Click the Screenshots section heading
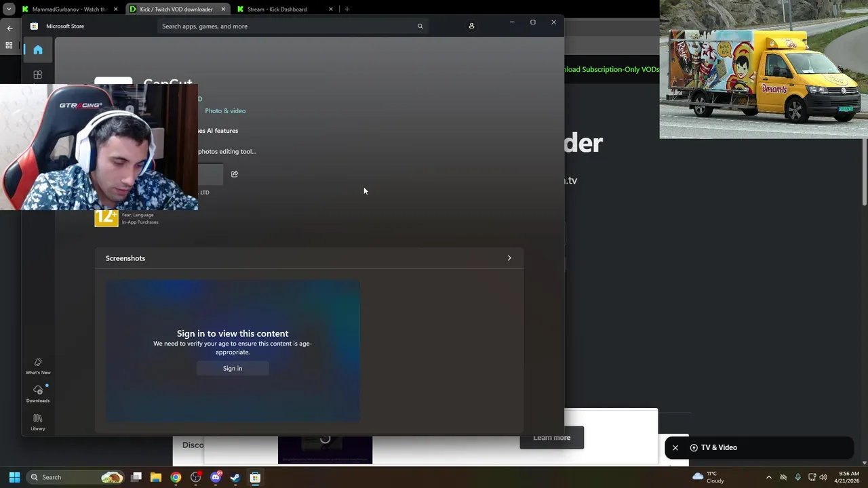The image size is (868, 488). pyautogui.click(x=125, y=258)
